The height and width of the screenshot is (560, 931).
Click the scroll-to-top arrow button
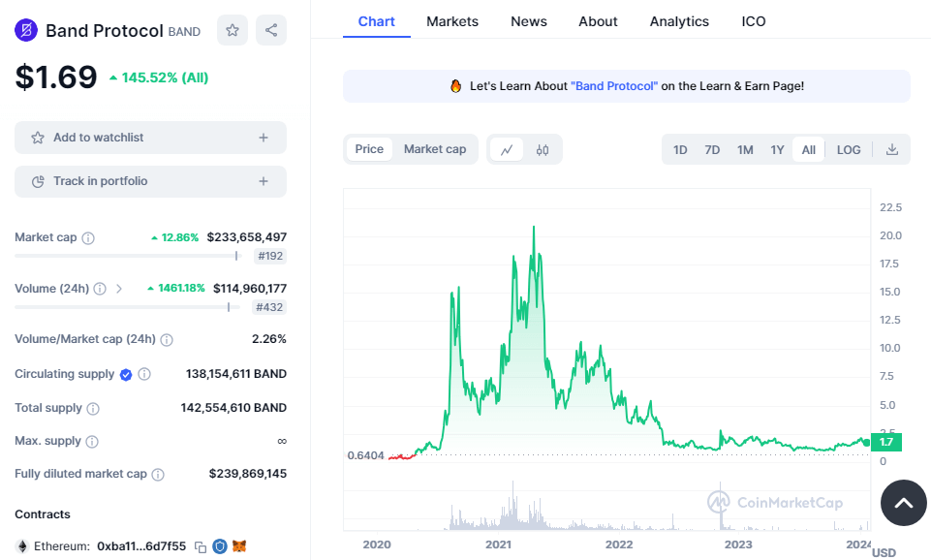(x=903, y=503)
